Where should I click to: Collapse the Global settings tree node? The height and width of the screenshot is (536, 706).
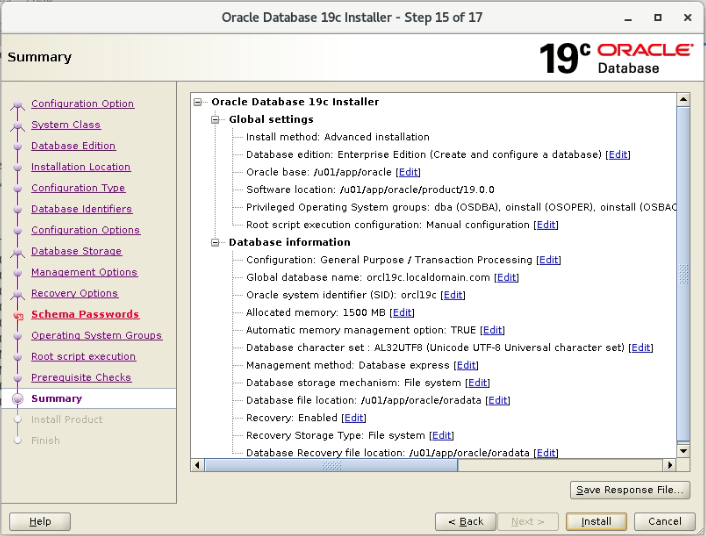click(x=215, y=120)
